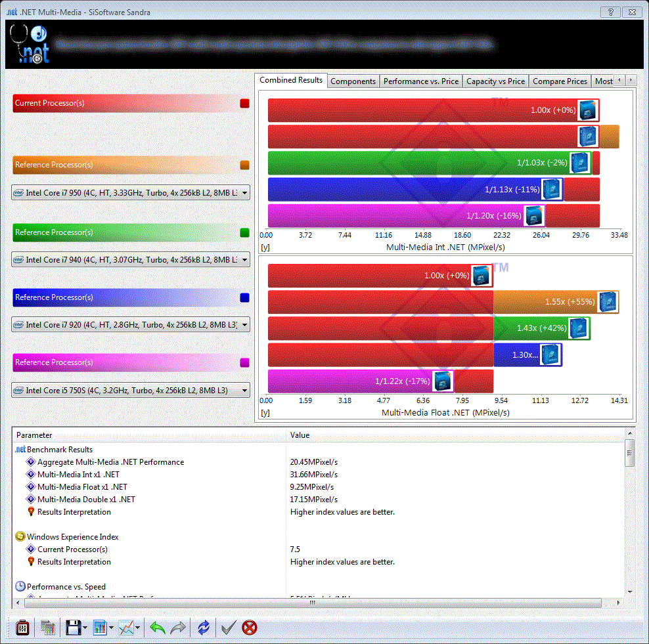Click the magenta Reference Processor(s) header bar
The height and width of the screenshot is (644, 649).
(125, 362)
